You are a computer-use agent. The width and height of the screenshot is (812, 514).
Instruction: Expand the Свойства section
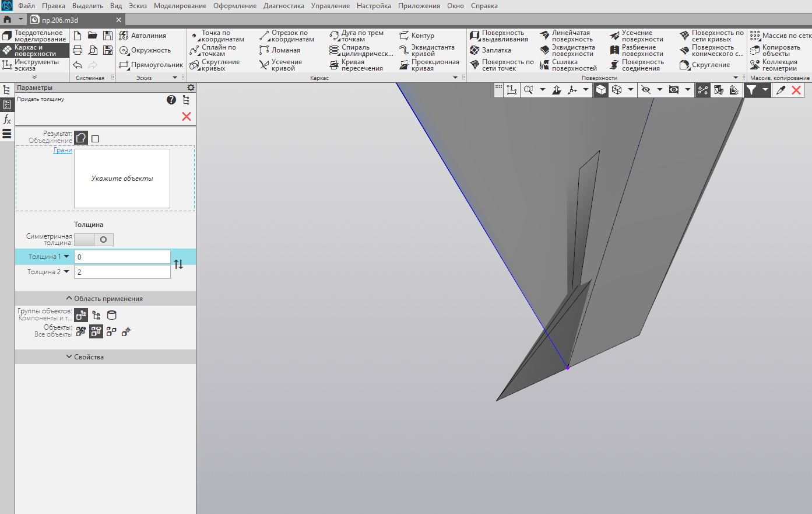pyautogui.click(x=105, y=357)
